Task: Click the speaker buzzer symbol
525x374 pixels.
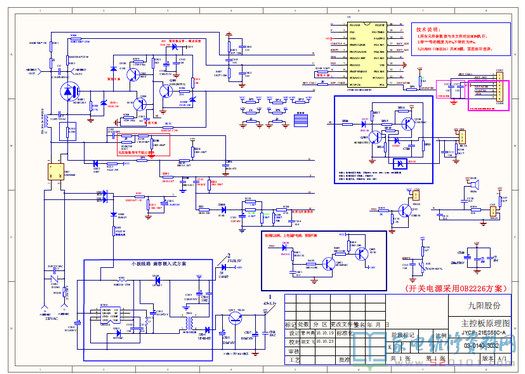Action: click(475, 185)
